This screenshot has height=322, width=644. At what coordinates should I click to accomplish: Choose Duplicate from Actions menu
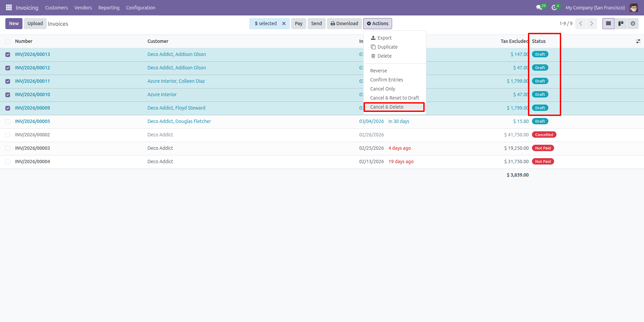point(395,47)
